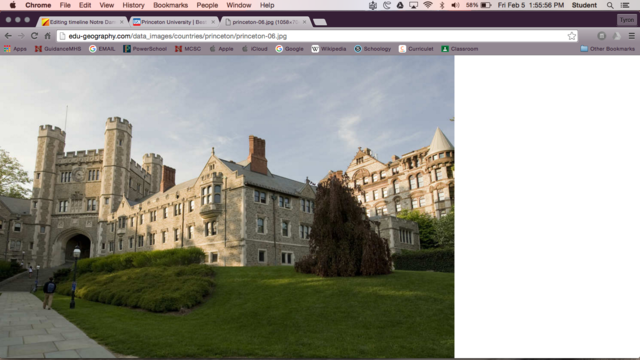
Task: Click the battery status indicator
Action: click(478, 5)
